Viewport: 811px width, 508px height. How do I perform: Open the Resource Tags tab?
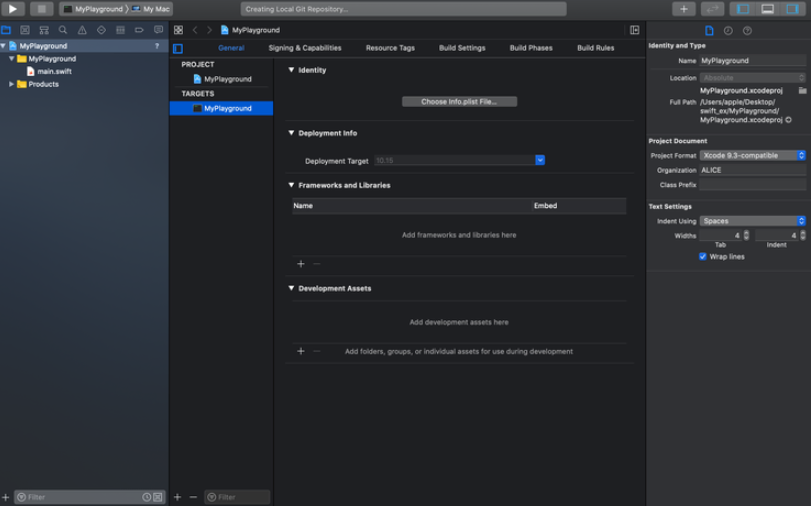click(390, 48)
